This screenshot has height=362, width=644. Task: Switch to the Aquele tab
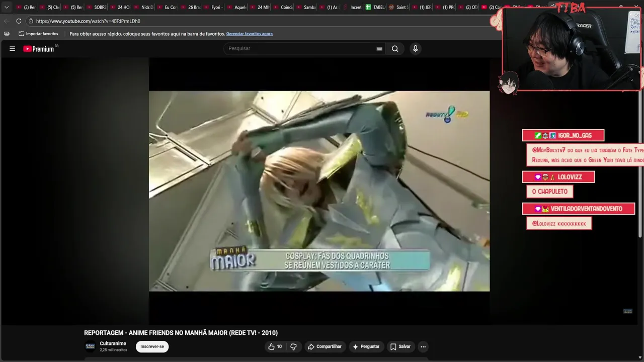(x=236, y=7)
